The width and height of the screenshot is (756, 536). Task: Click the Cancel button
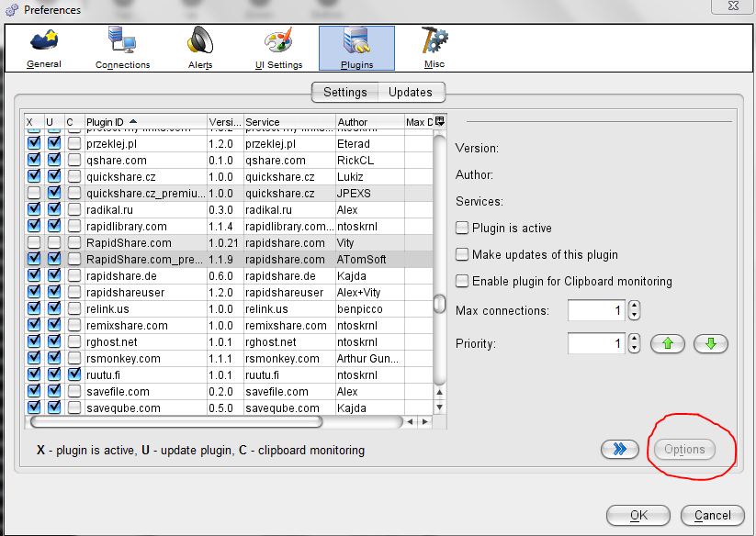point(713,515)
